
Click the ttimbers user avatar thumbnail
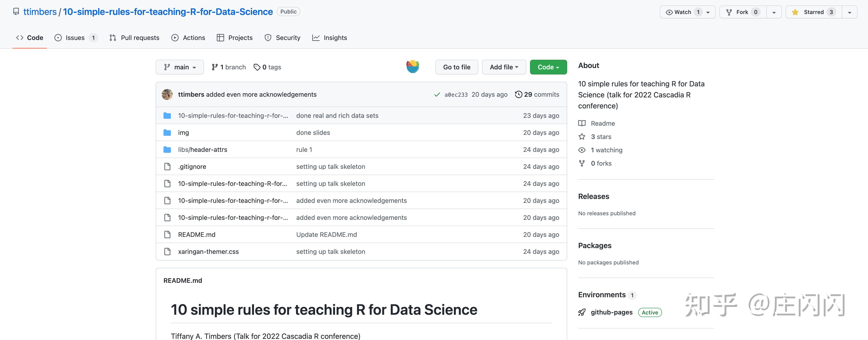[x=167, y=94]
